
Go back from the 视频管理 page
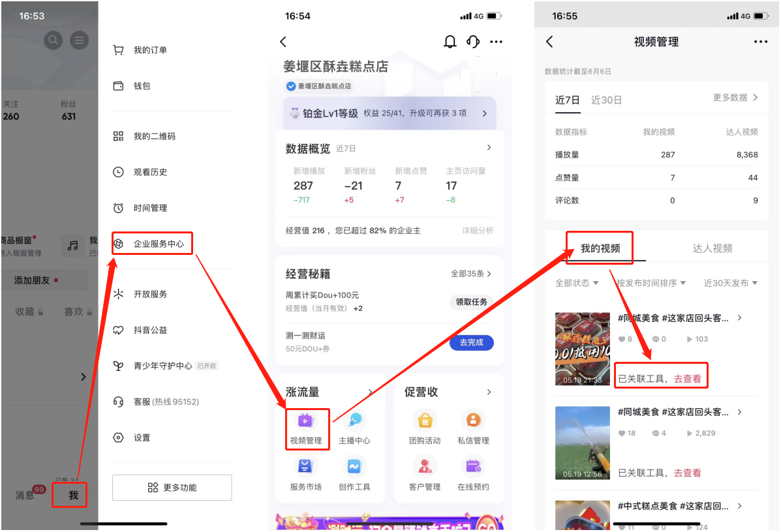550,41
